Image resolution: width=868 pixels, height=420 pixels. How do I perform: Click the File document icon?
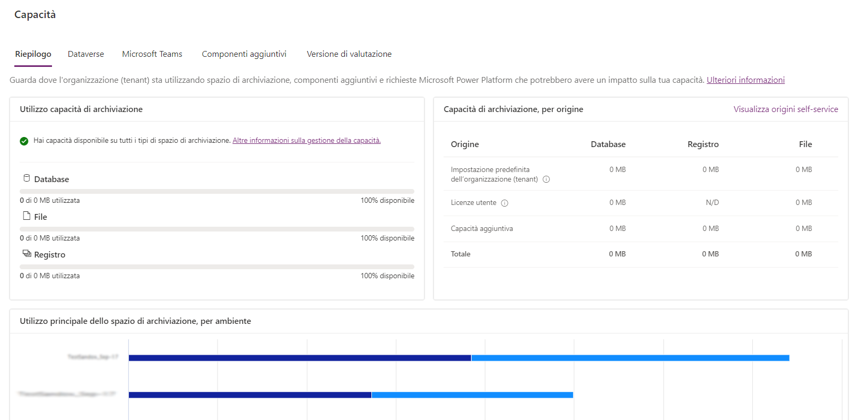pyautogui.click(x=27, y=216)
